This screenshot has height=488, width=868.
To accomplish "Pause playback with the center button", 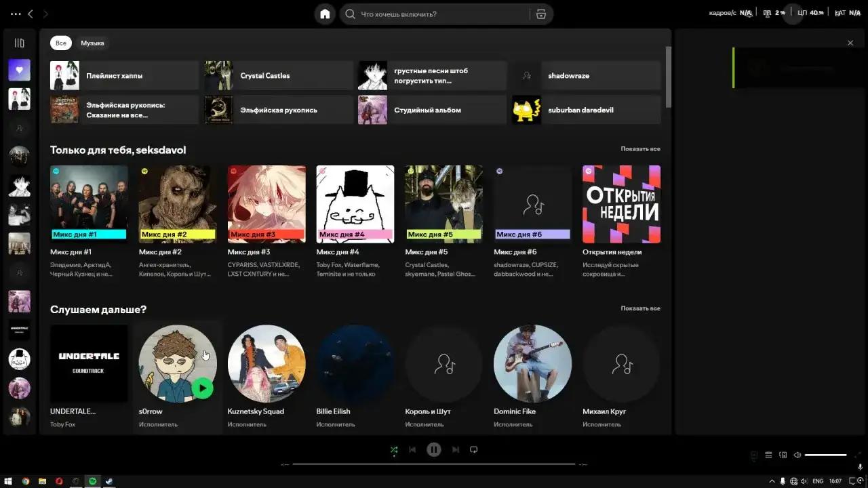I will coord(434,449).
